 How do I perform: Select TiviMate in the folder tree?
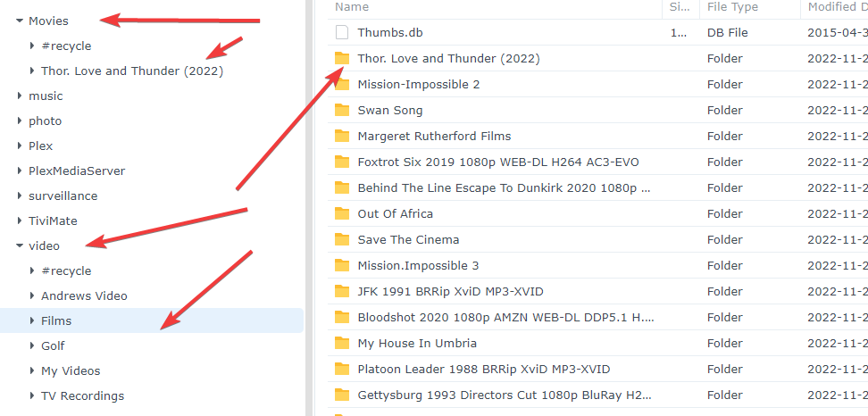[x=54, y=220]
